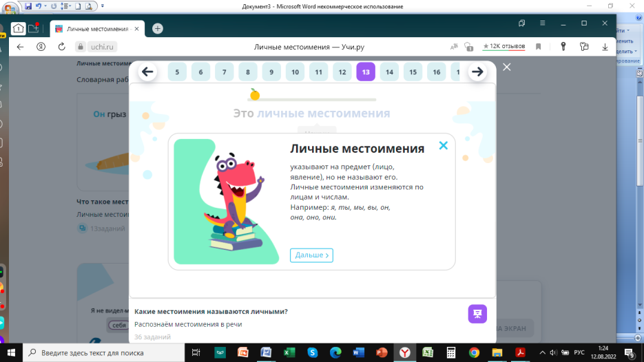
Task: Open the Windows notification center
Action: pos(630,352)
